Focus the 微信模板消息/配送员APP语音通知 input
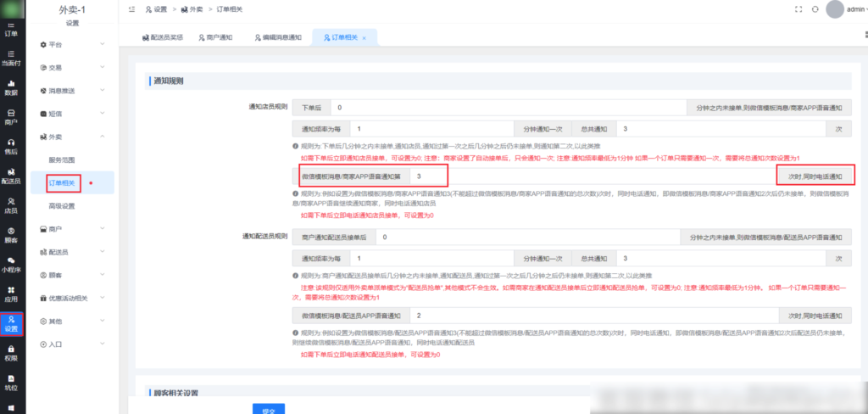 596,316
